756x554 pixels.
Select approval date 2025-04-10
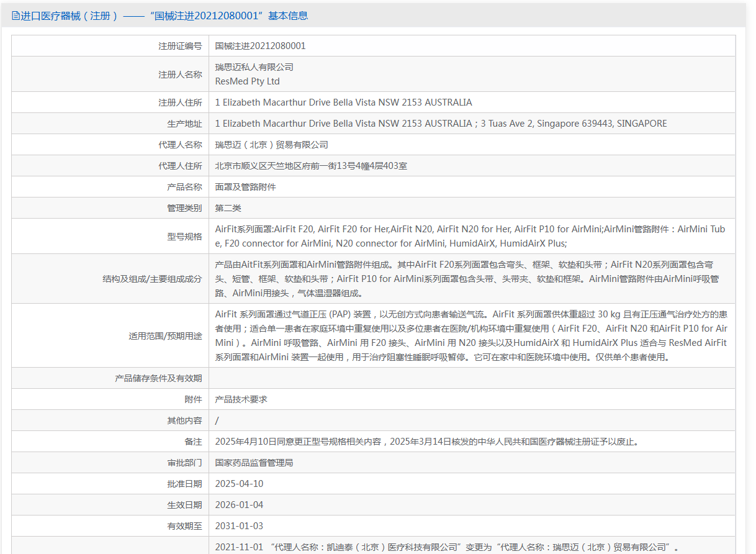[x=239, y=484]
